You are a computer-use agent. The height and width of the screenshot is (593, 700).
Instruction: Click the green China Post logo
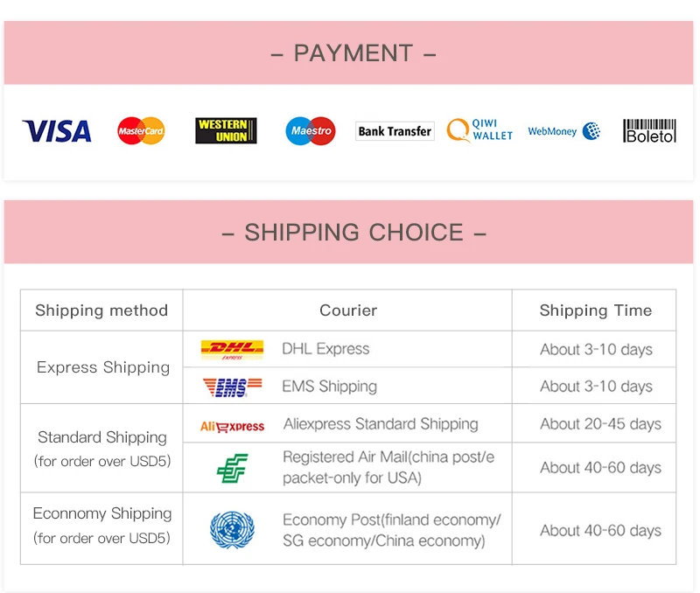click(232, 468)
